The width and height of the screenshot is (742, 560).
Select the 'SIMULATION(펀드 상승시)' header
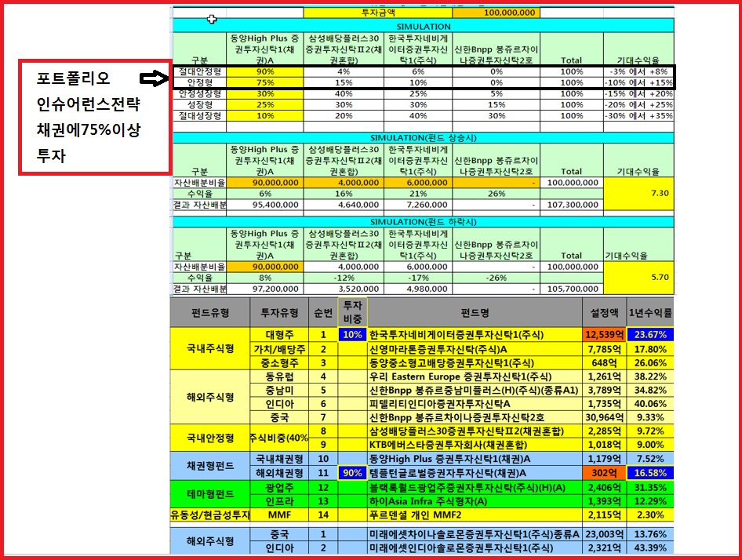pos(423,138)
